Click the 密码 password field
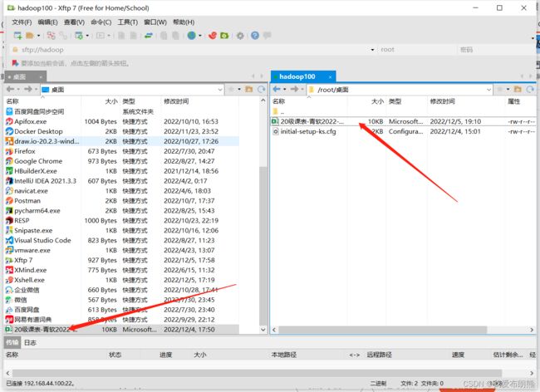The image size is (540, 392). [x=496, y=50]
